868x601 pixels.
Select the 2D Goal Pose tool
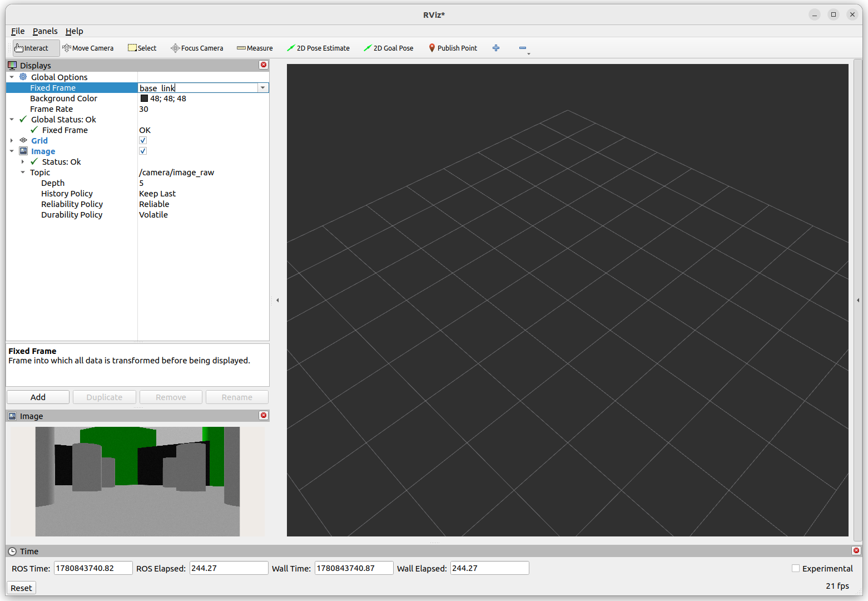click(x=389, y=48)
